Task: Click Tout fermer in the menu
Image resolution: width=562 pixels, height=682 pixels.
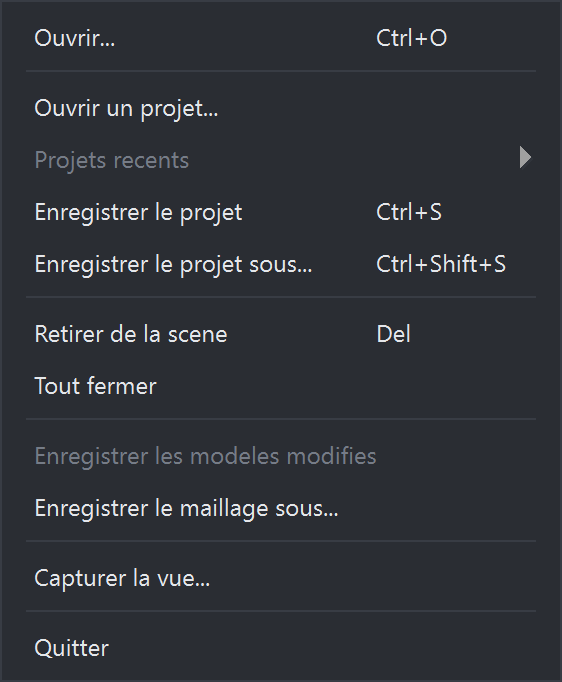Action: click(x=281, y=386)
